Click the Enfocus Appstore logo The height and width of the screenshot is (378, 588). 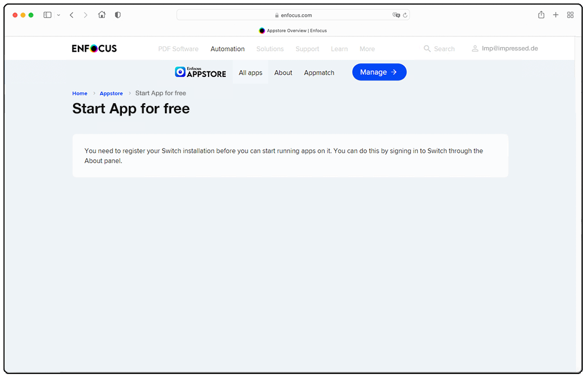coord(200,72)
